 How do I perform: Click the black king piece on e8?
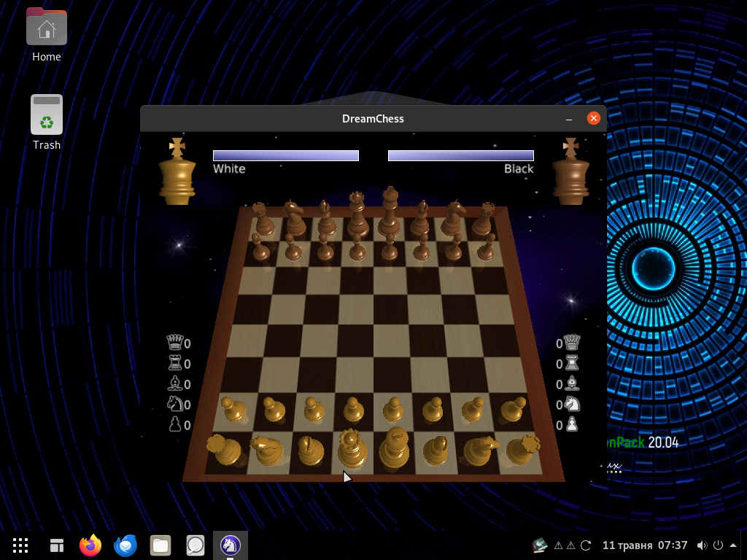coord(390,212)
